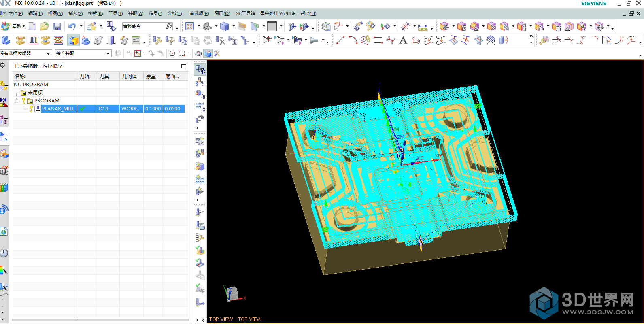Switch to Program Order view icon
Viewport: 644px width, 325px height.
point(200,69)
